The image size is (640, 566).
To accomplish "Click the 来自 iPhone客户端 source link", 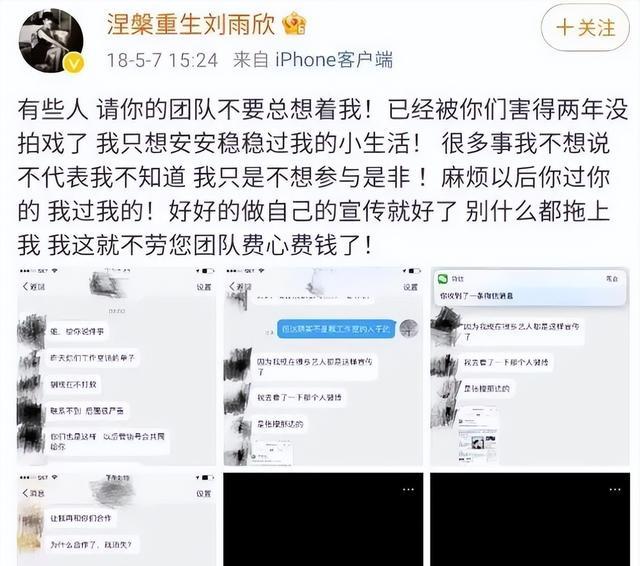I will (313, 60).
